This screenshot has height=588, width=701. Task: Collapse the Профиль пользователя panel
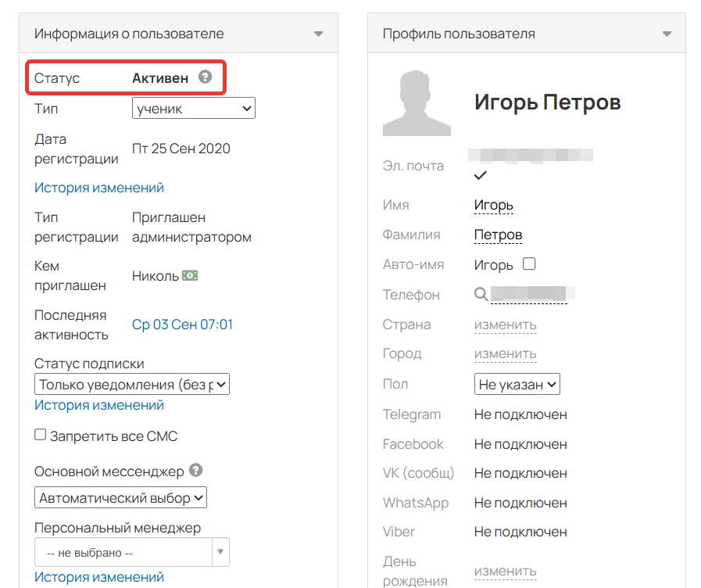click(x=667, y=34)
